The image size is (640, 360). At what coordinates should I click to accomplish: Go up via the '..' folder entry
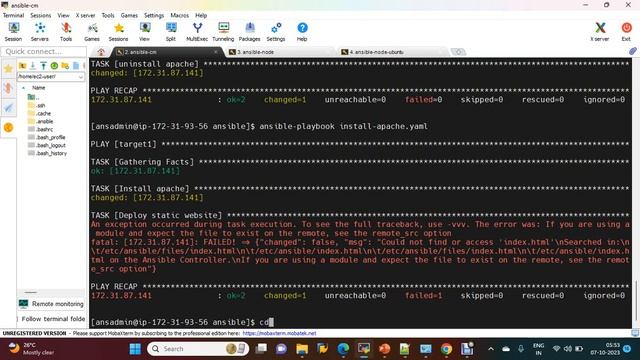click(x=33, y=97)
